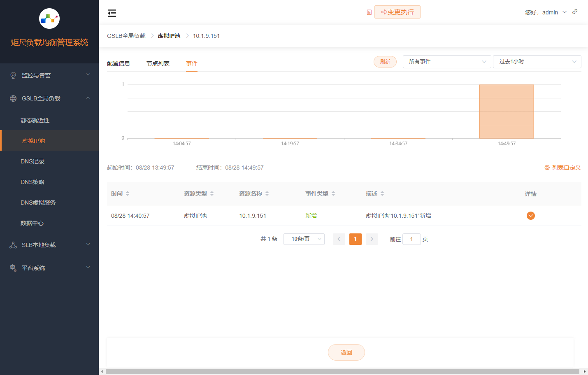Image resolution: width=588 pixels, height=375 pixels.
Task: Expand details with orange arrow icon
Action: pos(530,216)
